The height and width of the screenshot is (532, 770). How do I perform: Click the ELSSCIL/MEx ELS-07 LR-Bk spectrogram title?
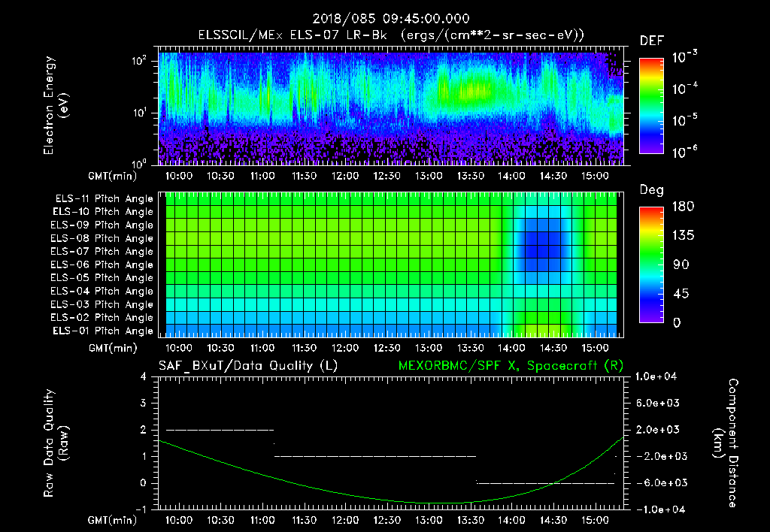pyautogui.click(x=391, y=35)
